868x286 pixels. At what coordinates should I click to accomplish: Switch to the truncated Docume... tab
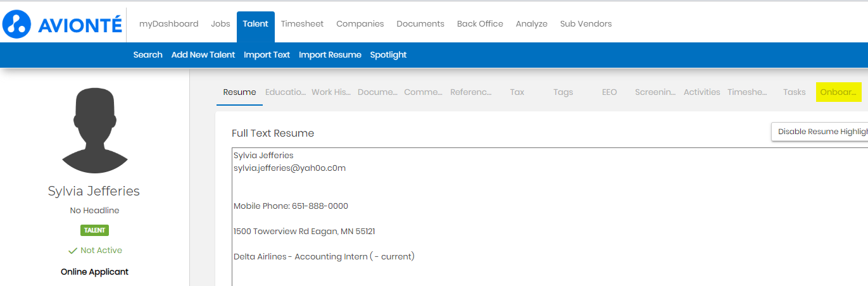tap(377, 92)
